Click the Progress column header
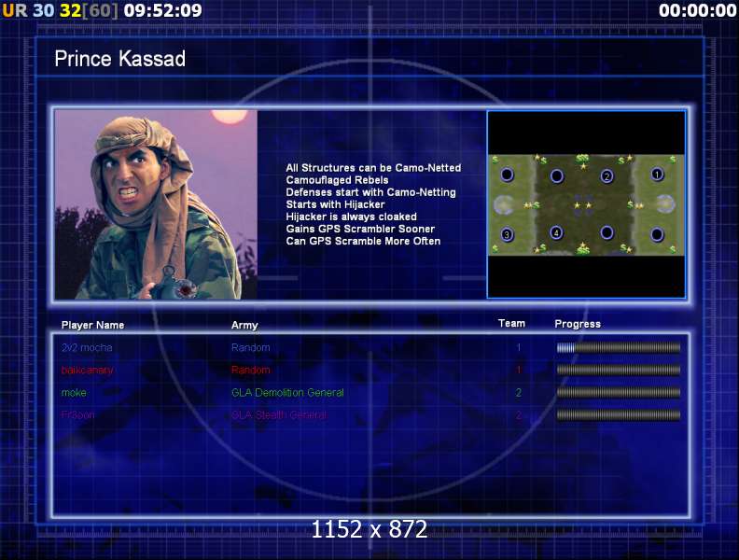This screenshot has height=560, width=739. [x=578, y=324]
